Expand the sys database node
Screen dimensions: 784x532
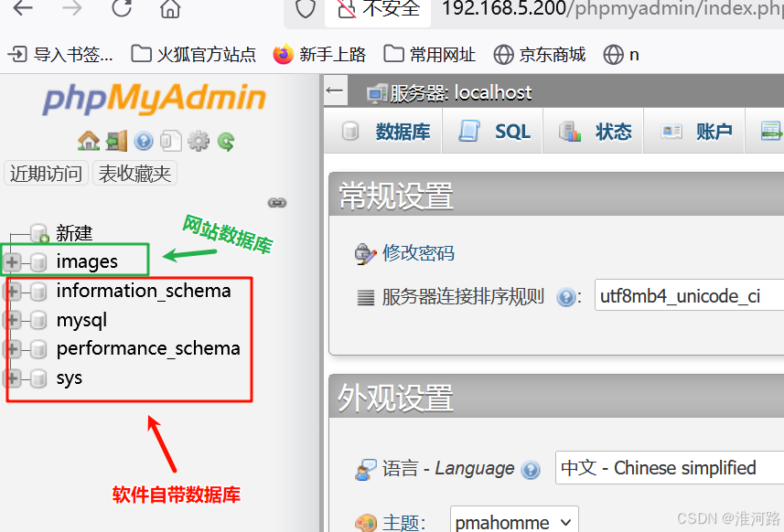[x=13, y=378]
